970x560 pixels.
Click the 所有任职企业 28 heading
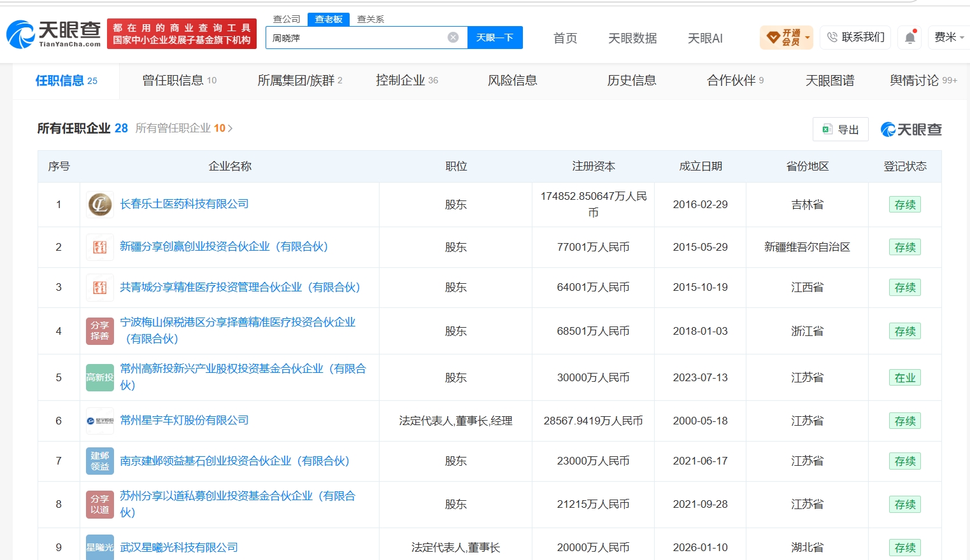click(x=83, y=128)
